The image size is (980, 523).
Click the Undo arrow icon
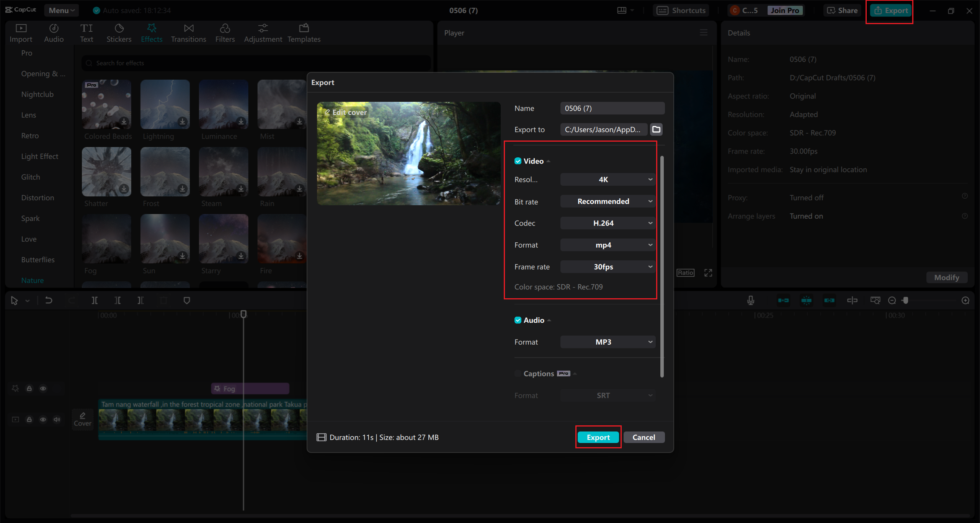tap(49, 301)
